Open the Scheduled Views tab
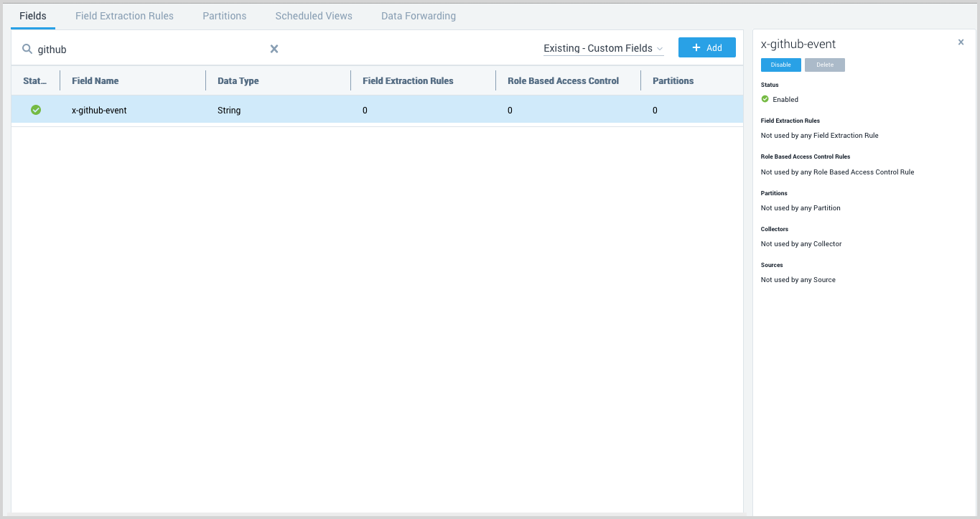This screenshot has width=980, height=519. click(313, 15)
